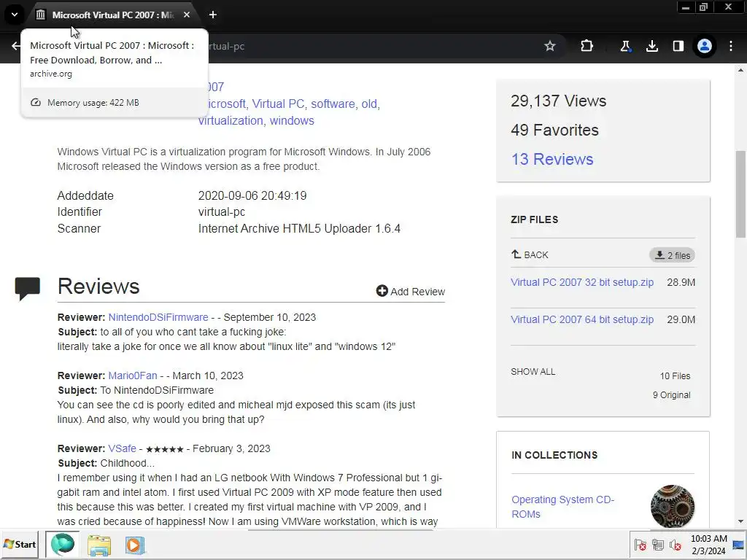This screenshot has height=560, width=747.
Task: Click the 9 Original count
Action: (671, 395)
